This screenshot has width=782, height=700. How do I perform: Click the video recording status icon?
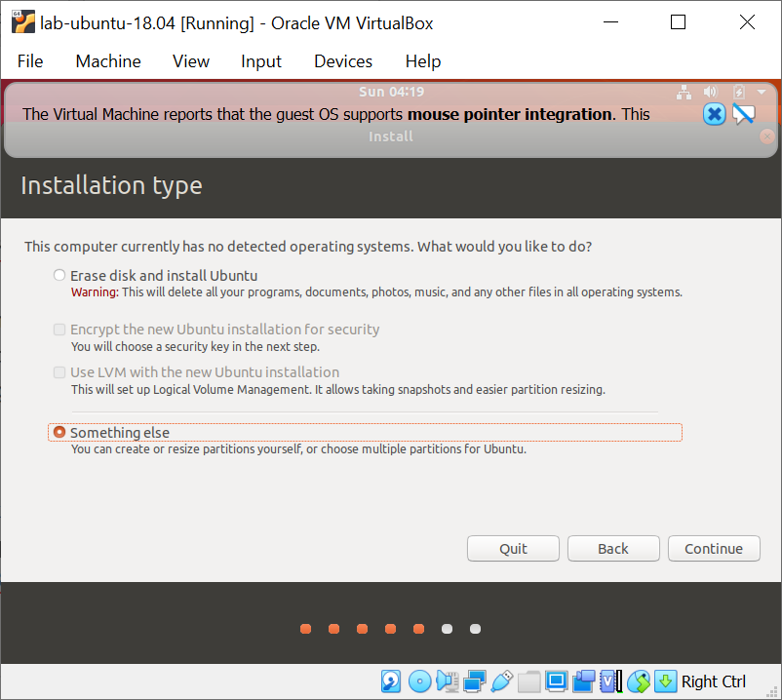583,681
